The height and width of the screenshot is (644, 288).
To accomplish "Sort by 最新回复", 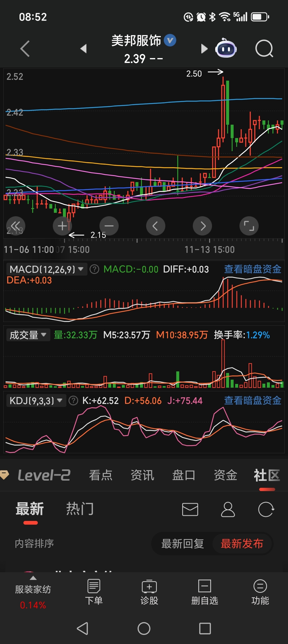I will pos(183,543).
